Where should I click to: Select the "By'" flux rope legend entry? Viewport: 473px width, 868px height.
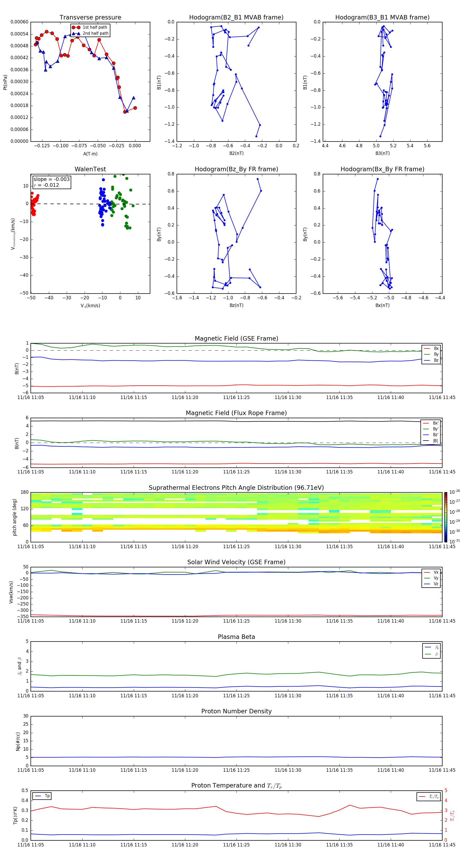click(x=431, y=429)
